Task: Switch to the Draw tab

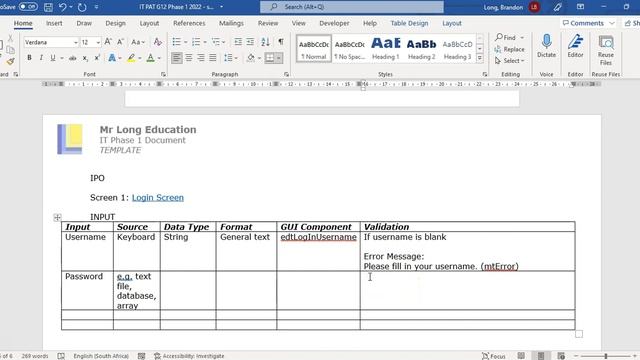Action: tap(84, 23)
